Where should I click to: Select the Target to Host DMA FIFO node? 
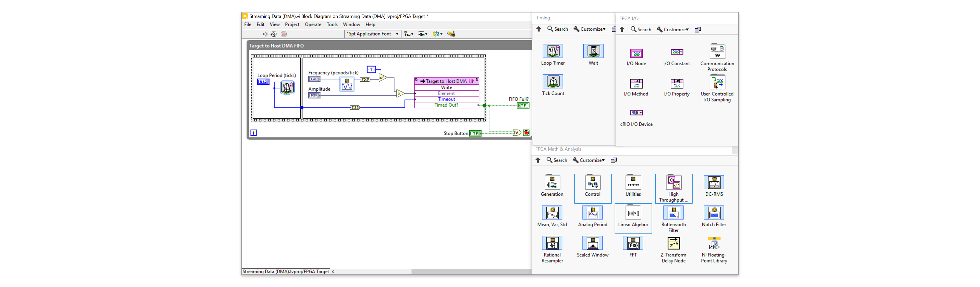tap(447, 93)
